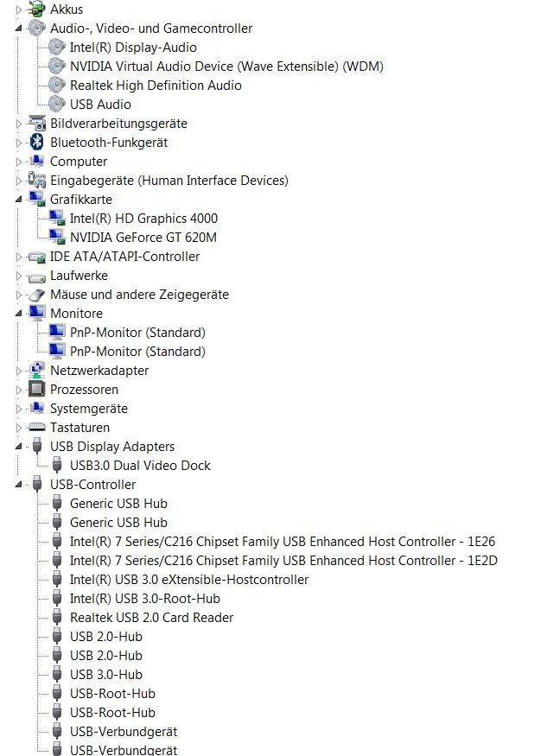Collapse the USB Display Adapters branch
The height and width of the screenshot is (756, 554).
click(x=18, y=447)
